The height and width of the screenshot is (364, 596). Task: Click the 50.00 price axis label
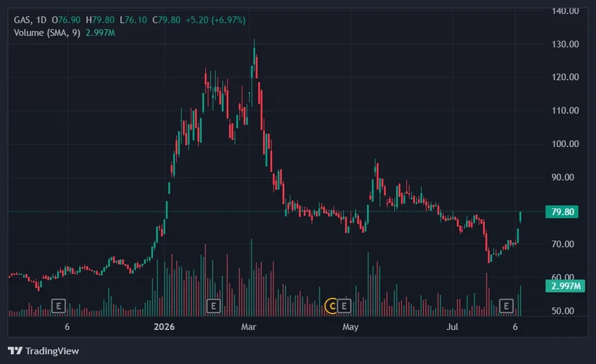(x=563, y=311)
